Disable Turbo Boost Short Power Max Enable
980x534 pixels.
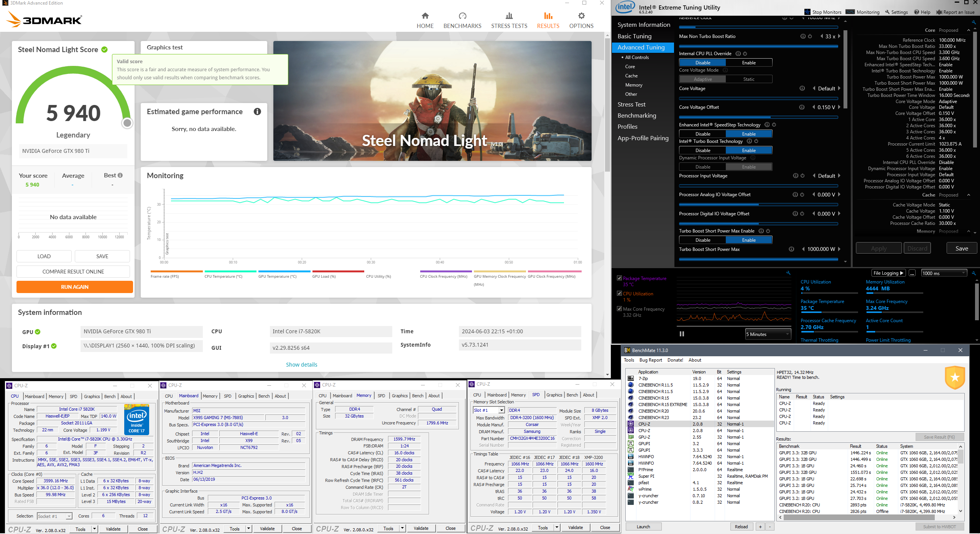(x=702, y=240)
